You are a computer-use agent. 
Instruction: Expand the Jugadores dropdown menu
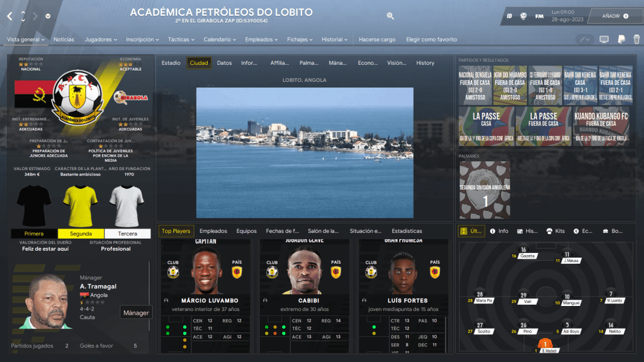101,40
